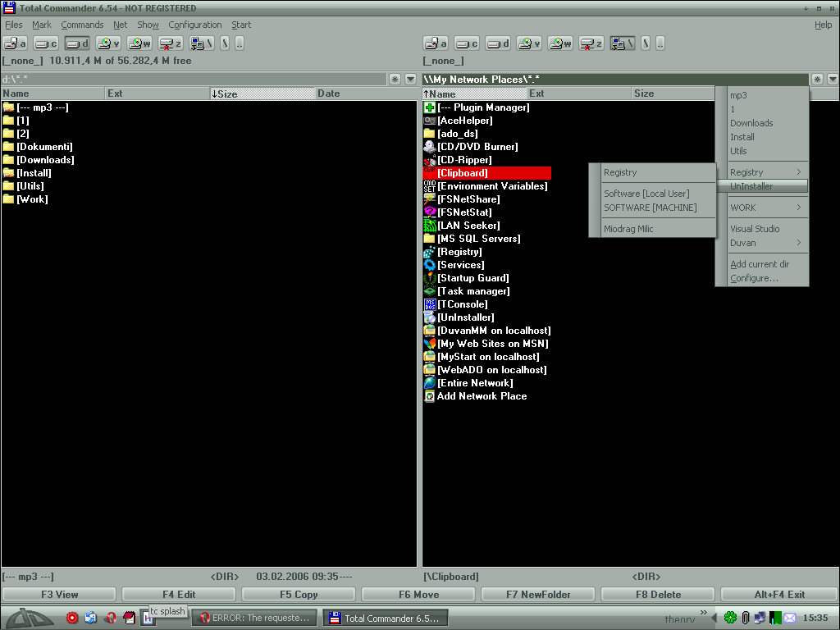
Task: Open the Files menu
Action: click(13, 25)
